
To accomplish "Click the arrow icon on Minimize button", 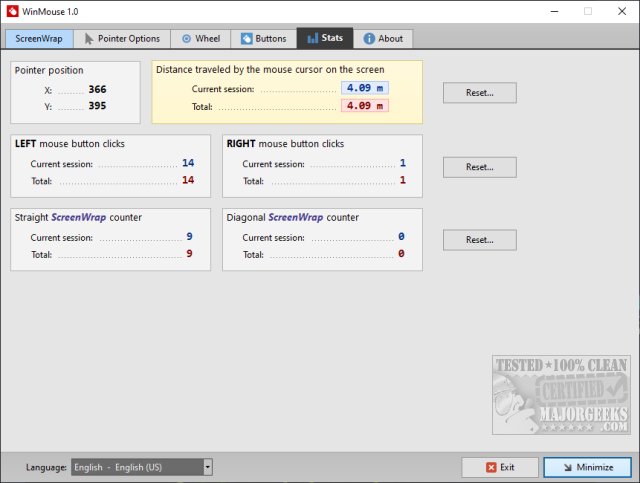I will [x=568, y=467].
